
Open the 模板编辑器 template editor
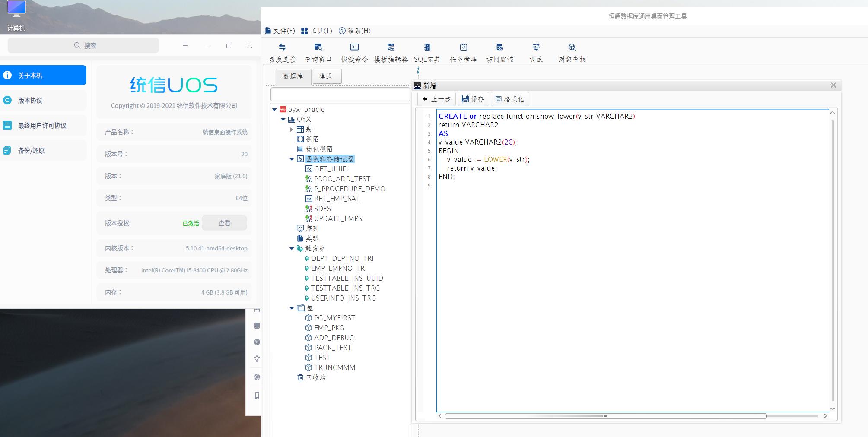pyautogui.click(x=391, y=47)
